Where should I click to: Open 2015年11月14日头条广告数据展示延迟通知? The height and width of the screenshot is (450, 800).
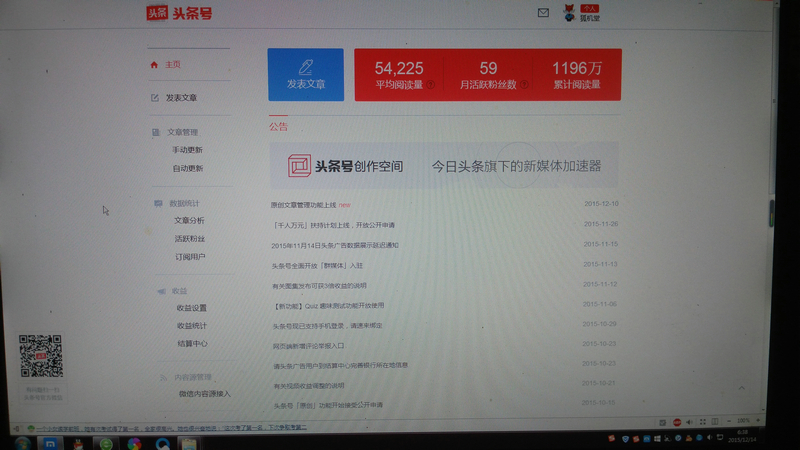pos(335,245)
